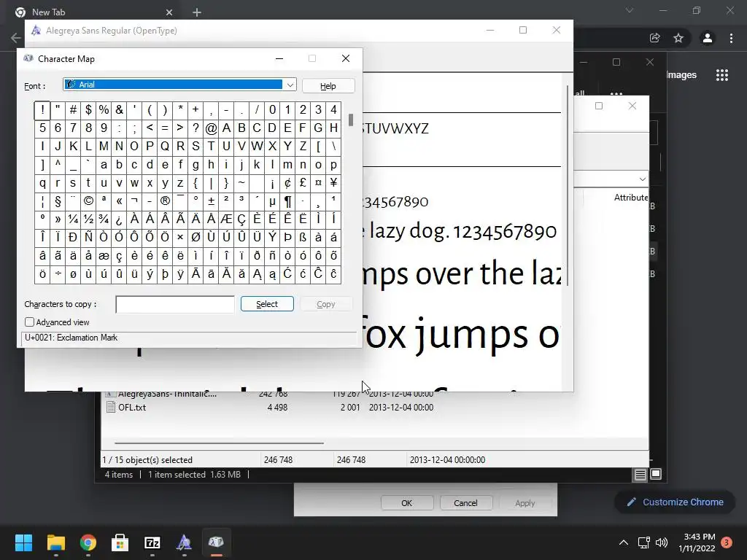
Task: Click Character Map taskbar icon
Action: pyautogui.click(x=216, y=542)
